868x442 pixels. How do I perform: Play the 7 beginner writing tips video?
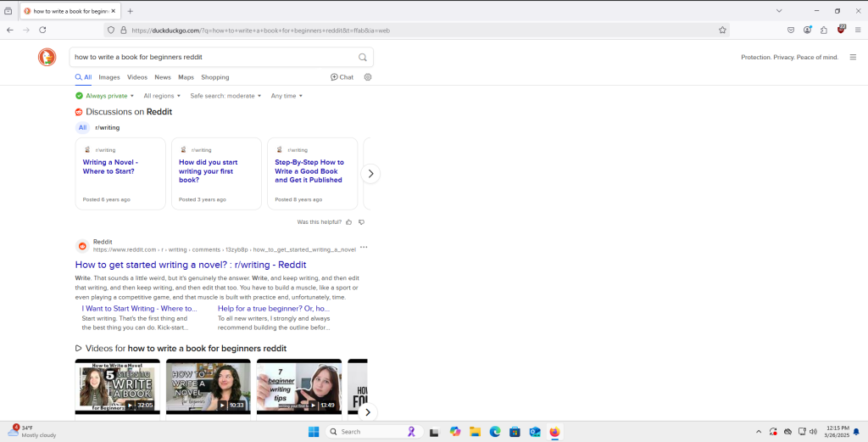click(x=299, y=387)
